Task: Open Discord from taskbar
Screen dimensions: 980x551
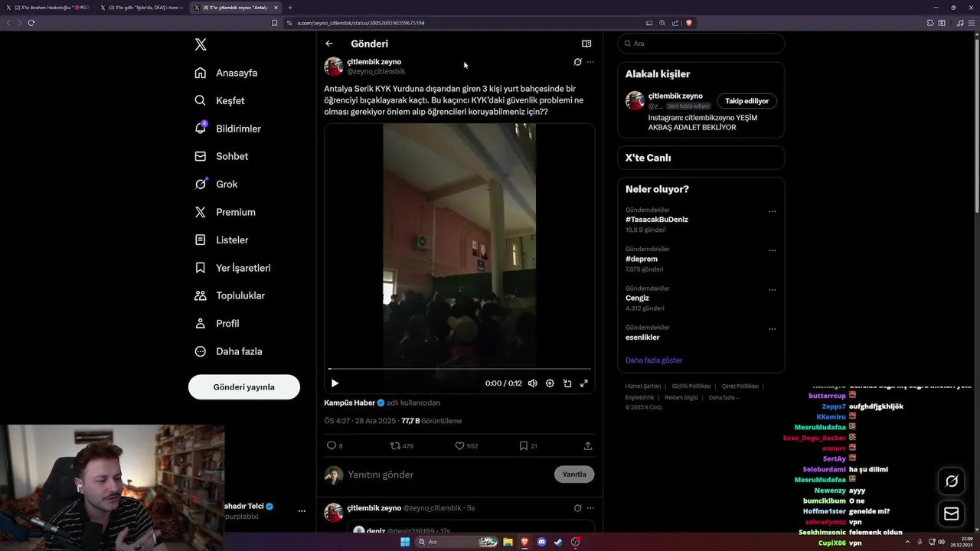Action: tap(542, 542)
